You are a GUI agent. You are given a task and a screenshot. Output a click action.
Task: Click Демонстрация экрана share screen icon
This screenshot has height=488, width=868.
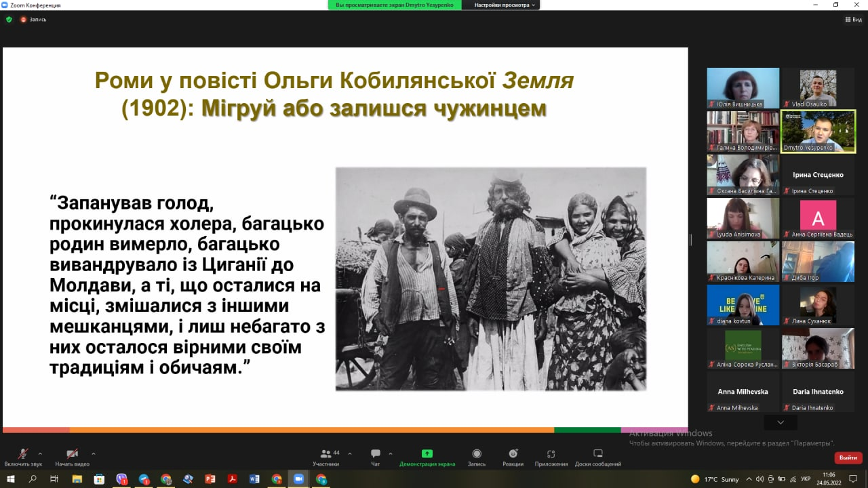(x=427, y=453)
